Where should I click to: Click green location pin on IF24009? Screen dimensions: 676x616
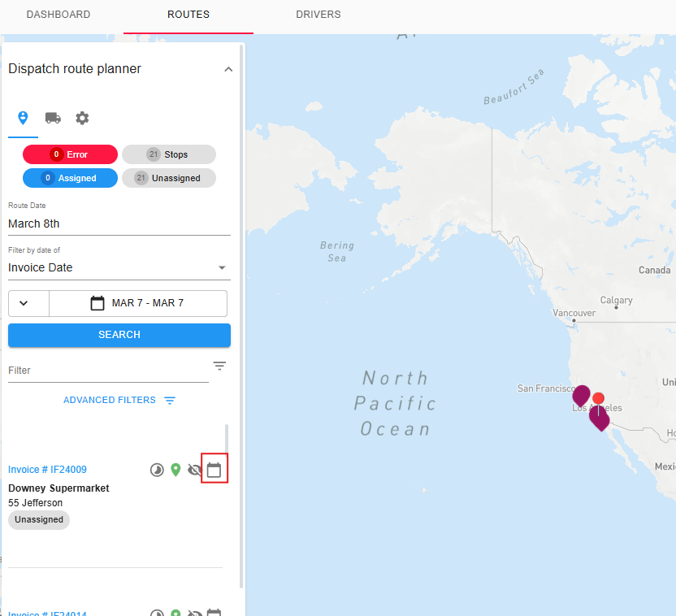click(x=175, y=470)
